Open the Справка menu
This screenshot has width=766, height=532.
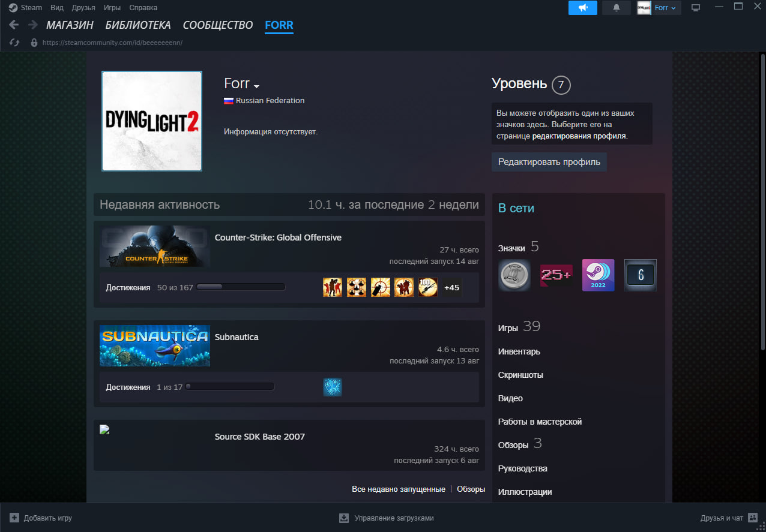143,8
